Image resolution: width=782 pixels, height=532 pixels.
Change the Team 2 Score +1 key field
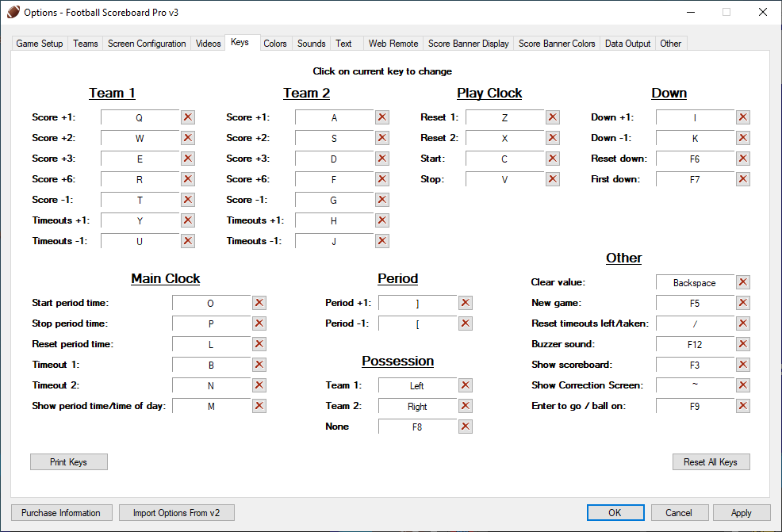click(334, 118)
